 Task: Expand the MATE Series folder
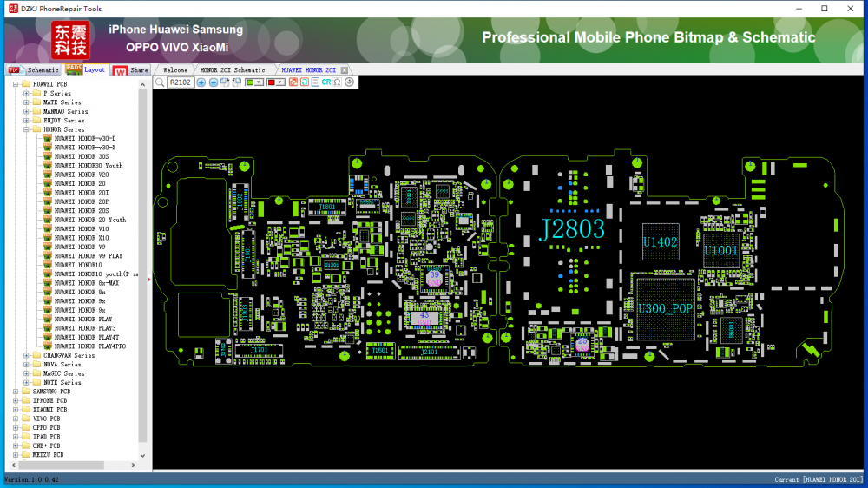tap(27, 102)
